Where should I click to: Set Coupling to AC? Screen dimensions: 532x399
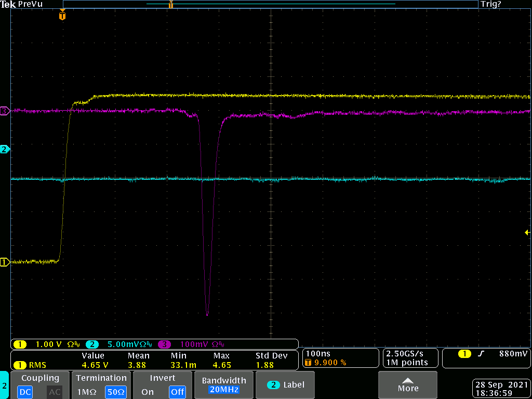55,392
